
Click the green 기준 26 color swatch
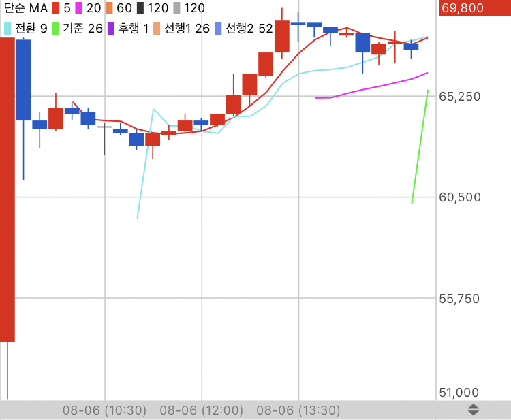pos(55,29)
